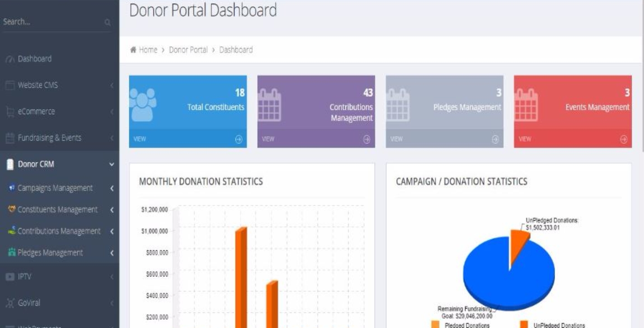
Task: Expand the Constituents Management chevron
Action: coord(112,210)
